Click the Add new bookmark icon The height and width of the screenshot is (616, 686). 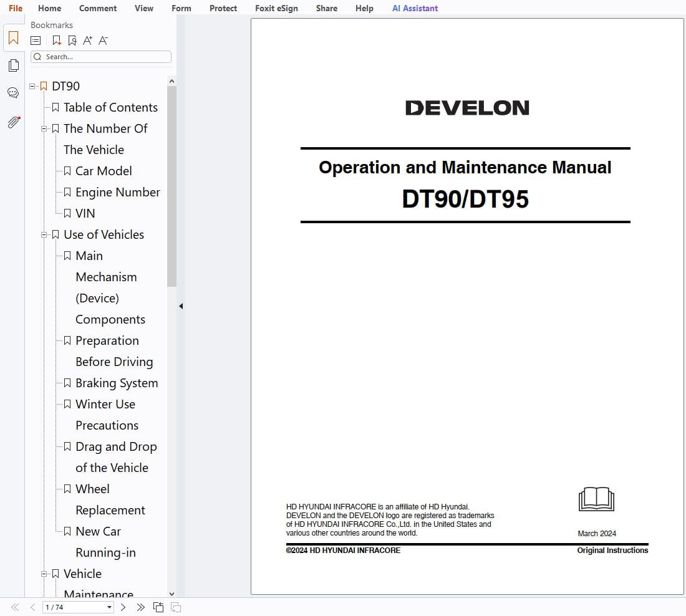point(56,41)
